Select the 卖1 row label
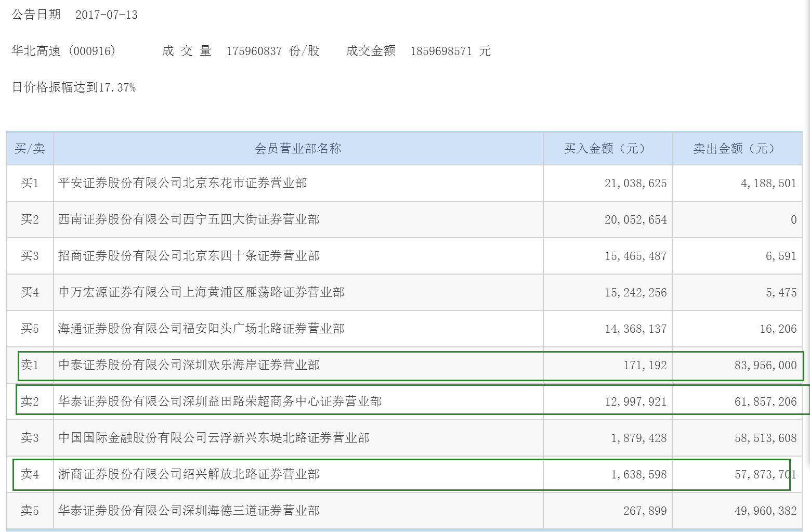Viewport: 810px width, 532px height. (30, 365)
